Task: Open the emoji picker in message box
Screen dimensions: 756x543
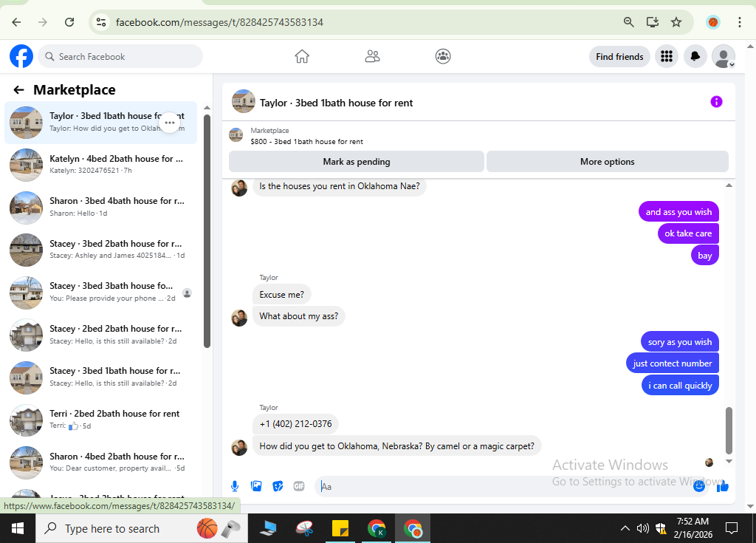Action: [x=698, y=487]
